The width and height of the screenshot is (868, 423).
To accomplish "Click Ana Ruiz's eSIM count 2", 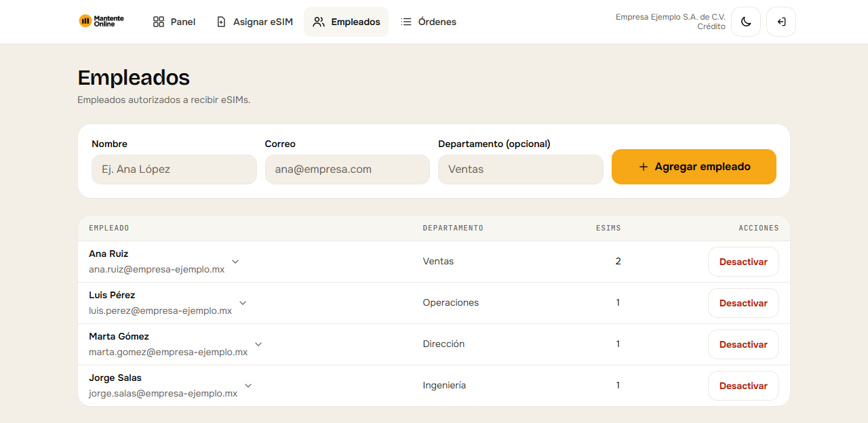I will coord(618,261).
